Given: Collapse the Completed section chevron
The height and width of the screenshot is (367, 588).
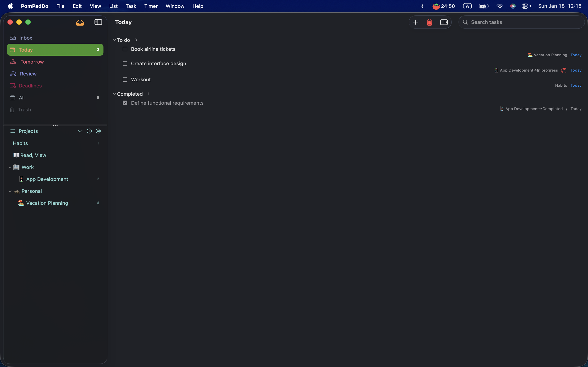Looking at the screenshot, I should pos(114,94).
